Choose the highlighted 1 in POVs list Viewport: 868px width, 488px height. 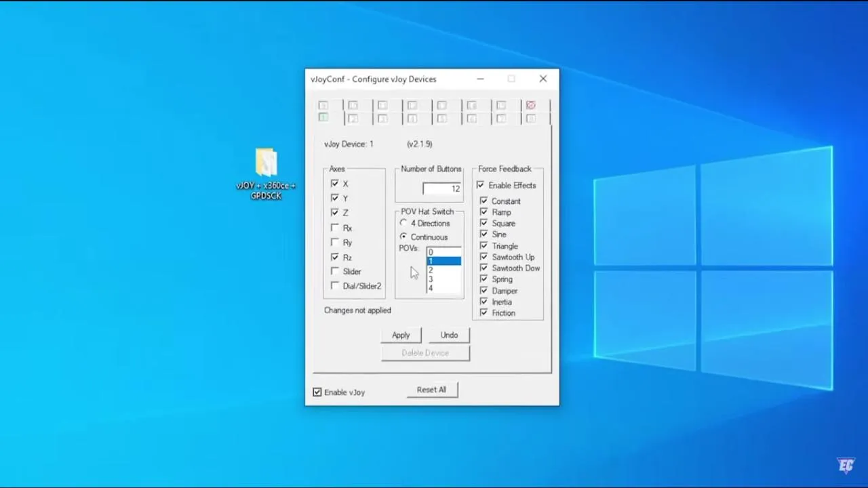(x=444, y=261)
